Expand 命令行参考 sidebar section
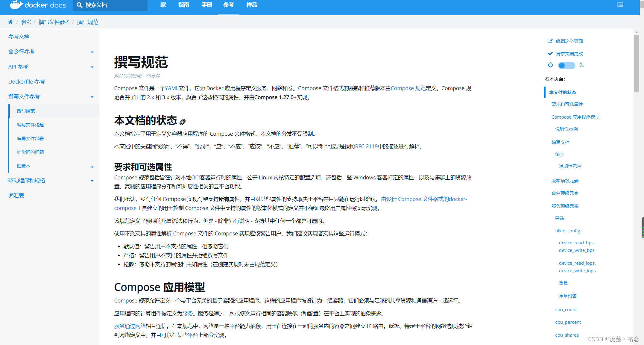The image size is (644, 345). coord(92,52)
